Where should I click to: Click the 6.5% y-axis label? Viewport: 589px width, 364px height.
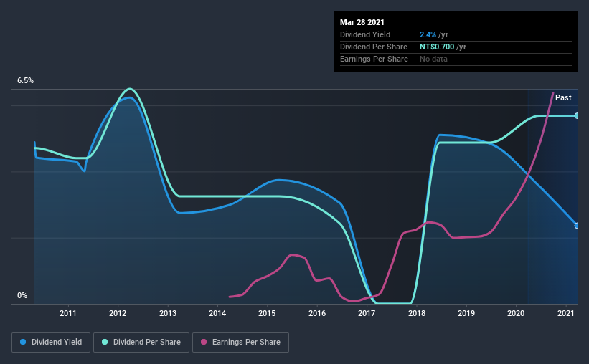point(25,81)
